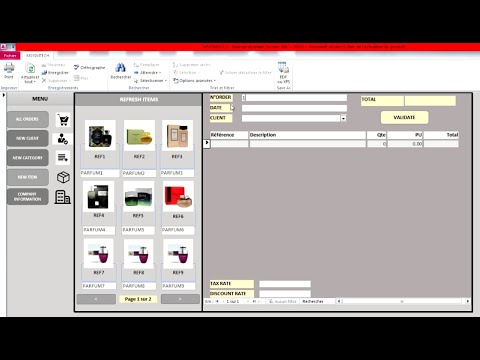Click the PARFUM9 name label
Screen dimensions: 480x360
pyautogui.click(x=178, y=286)
